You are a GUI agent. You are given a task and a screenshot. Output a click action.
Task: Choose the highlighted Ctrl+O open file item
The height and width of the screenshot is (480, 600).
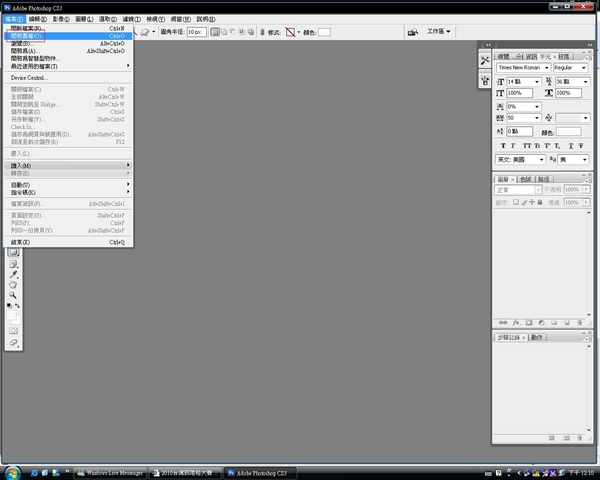[x=68, y=36]
